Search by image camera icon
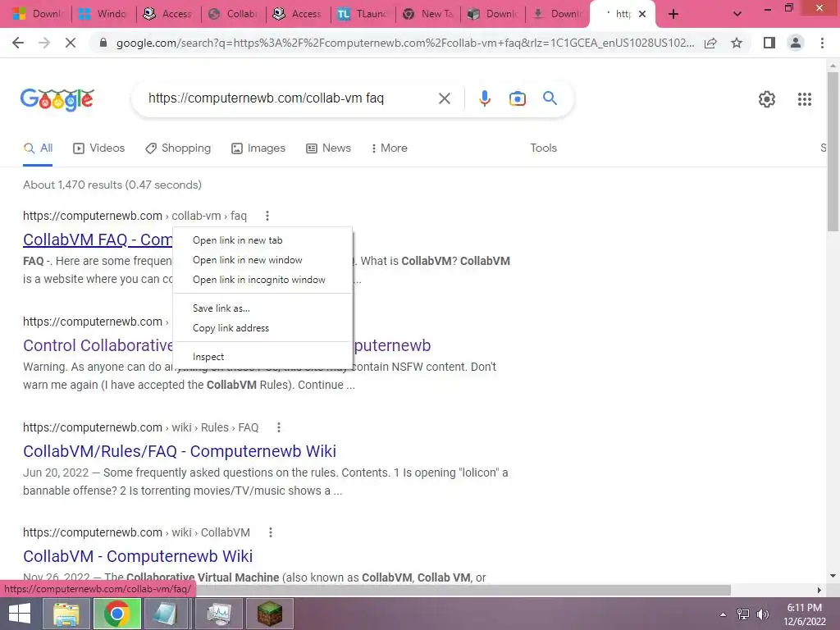Screen dimensions: 840x630 pos(517,98)
